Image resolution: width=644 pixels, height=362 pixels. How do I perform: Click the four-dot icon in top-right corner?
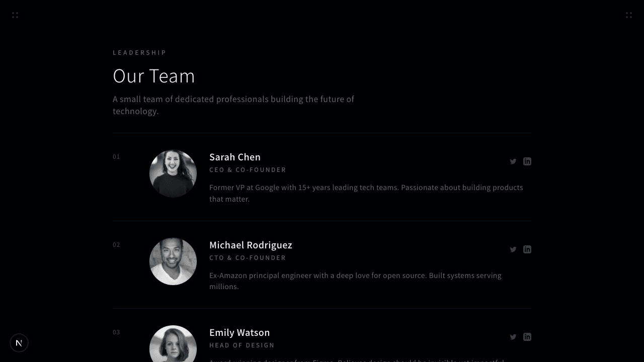click(628, 15)
